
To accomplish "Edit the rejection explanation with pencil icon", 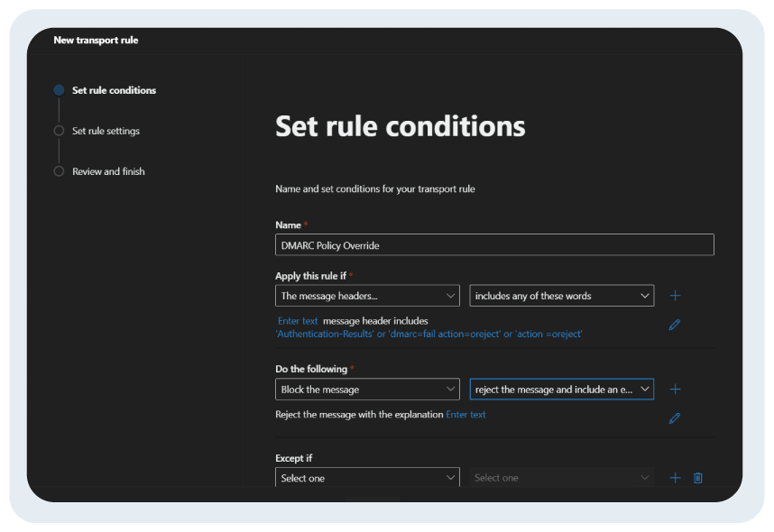I will (x=674, y=418).
